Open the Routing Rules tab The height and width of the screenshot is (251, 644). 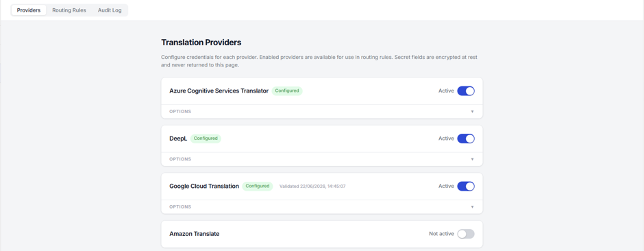(69, 10)
